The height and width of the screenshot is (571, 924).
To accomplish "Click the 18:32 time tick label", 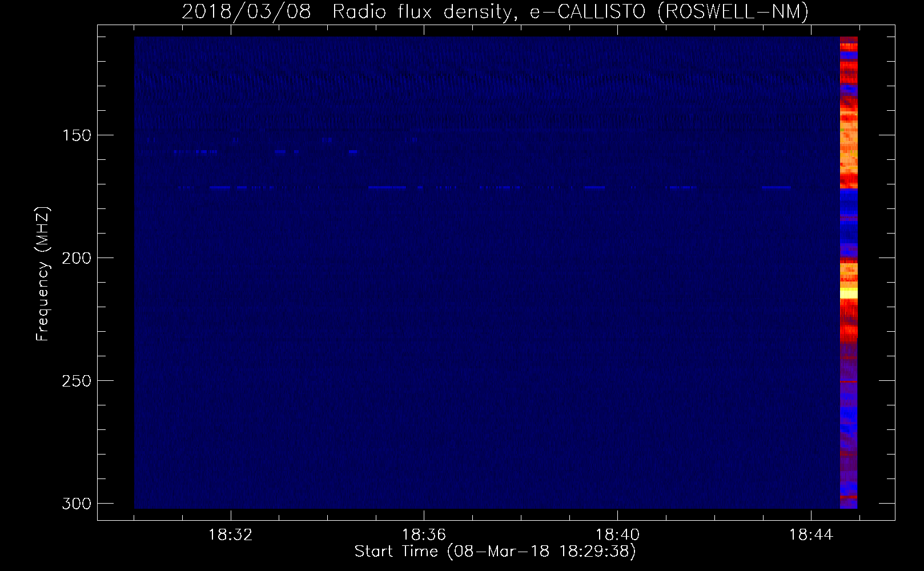I will [x=231, y=535].
